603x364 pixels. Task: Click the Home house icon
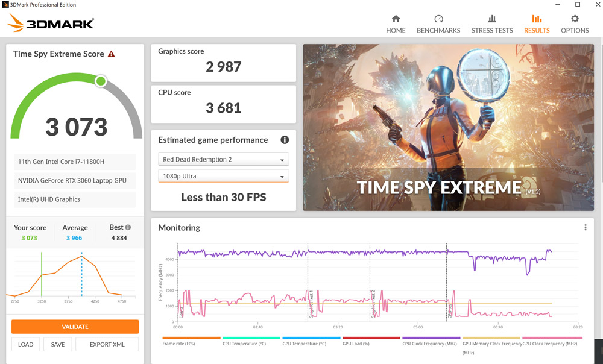pyautogui.click(x=396, y=19)
